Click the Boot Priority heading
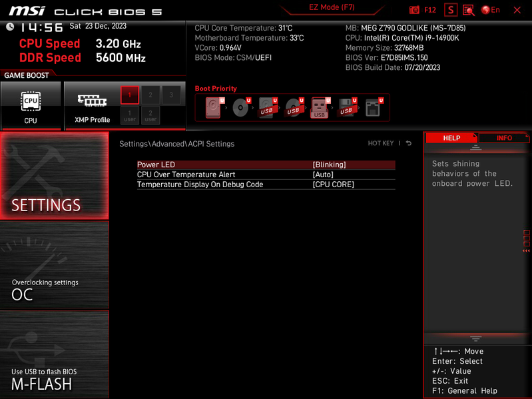Screen dimensions: 532x399 (216, 89)
